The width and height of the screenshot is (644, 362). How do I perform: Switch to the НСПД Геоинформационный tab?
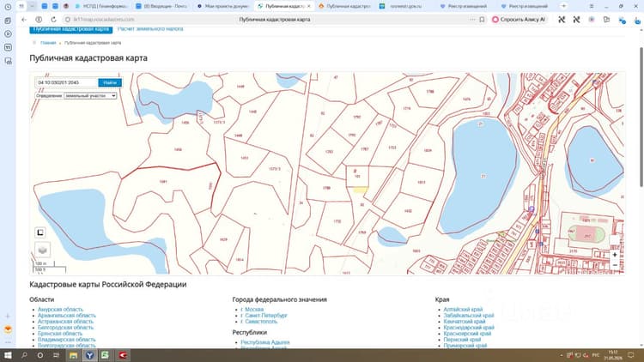click(x=102, y=6)
